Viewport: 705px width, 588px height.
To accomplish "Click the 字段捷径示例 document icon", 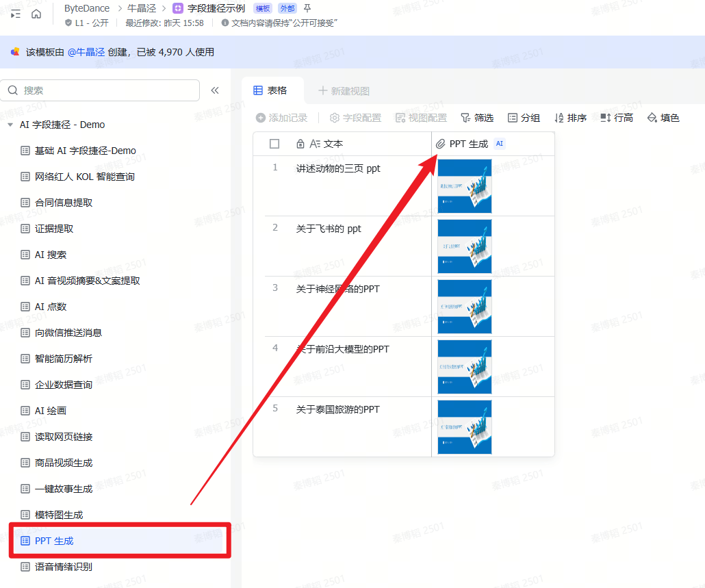I will pyautogui.click(x=178, y=8).
